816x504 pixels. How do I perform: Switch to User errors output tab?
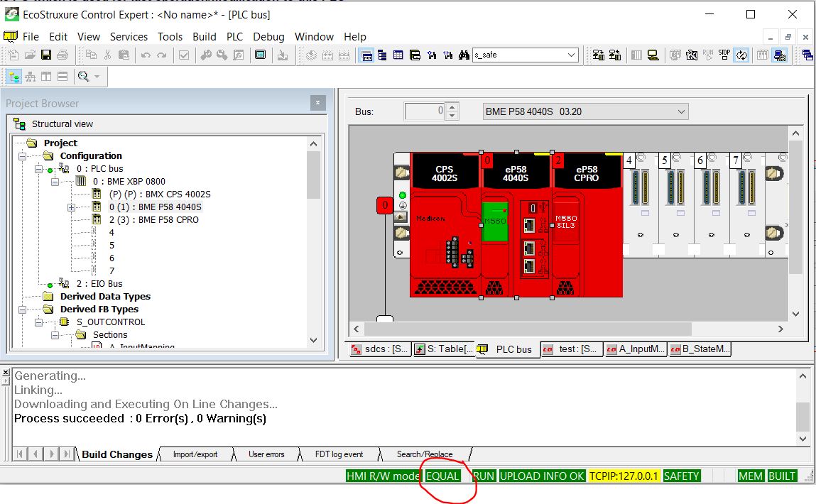(x=266, y=454)
